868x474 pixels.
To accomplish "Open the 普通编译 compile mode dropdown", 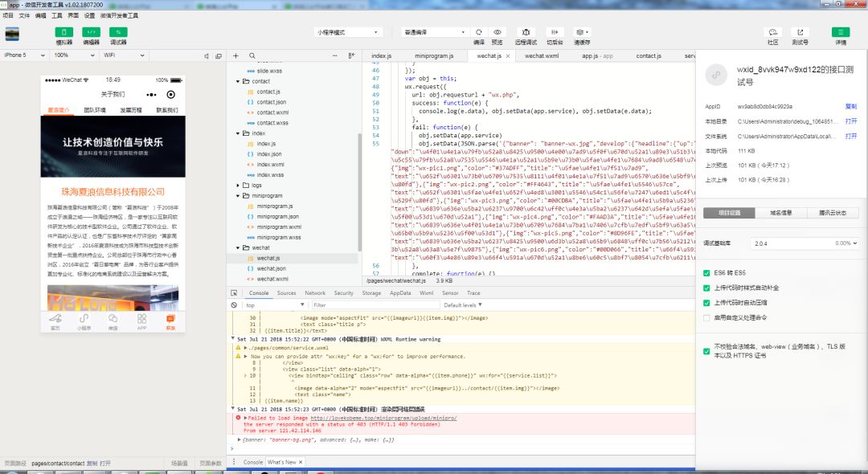I will tap(435, 32).
